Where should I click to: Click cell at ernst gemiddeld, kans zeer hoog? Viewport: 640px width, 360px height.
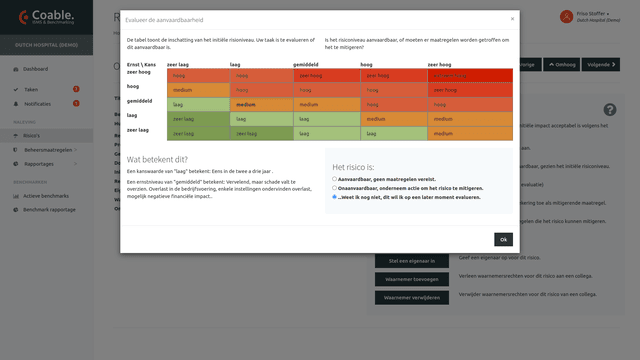click(x=470, y=104)
